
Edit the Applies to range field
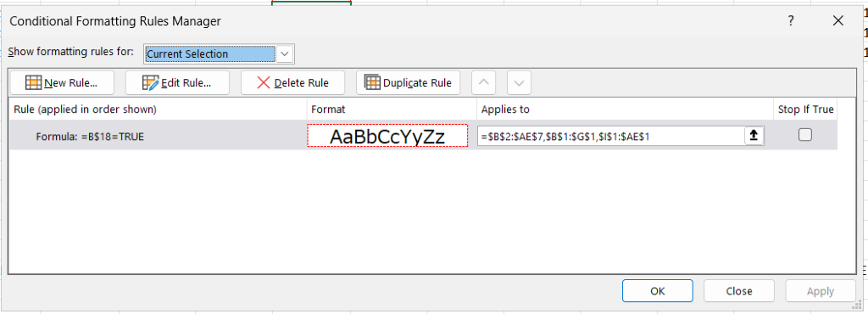[x=611, y=136]
